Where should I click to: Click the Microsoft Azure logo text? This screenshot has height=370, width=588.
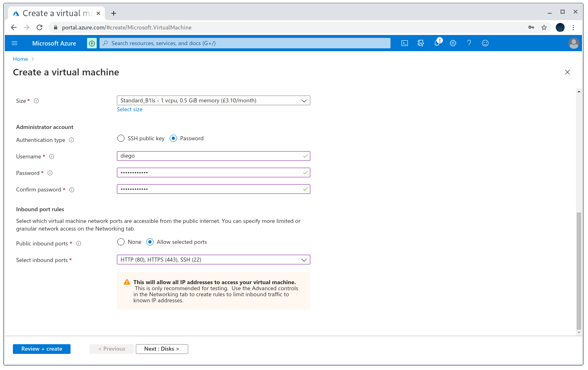[54, 43]
